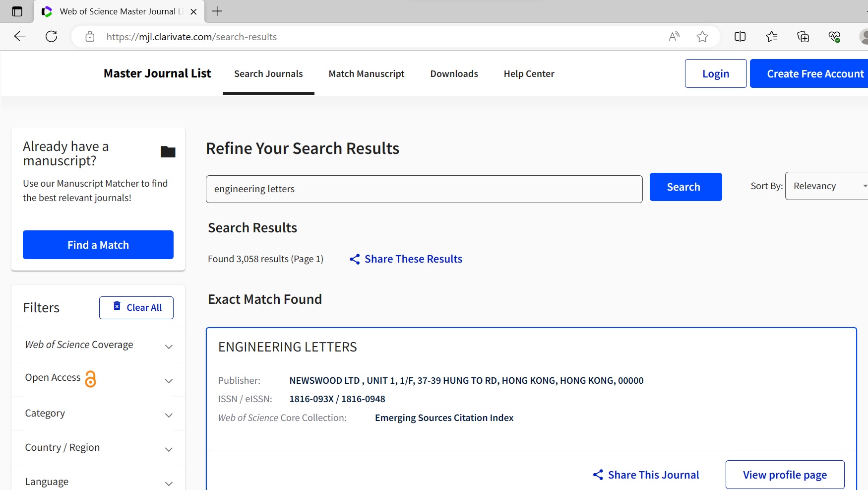Click the Open Access lock icon
This screenshot has width=868, height=490.
click(90, 379)
